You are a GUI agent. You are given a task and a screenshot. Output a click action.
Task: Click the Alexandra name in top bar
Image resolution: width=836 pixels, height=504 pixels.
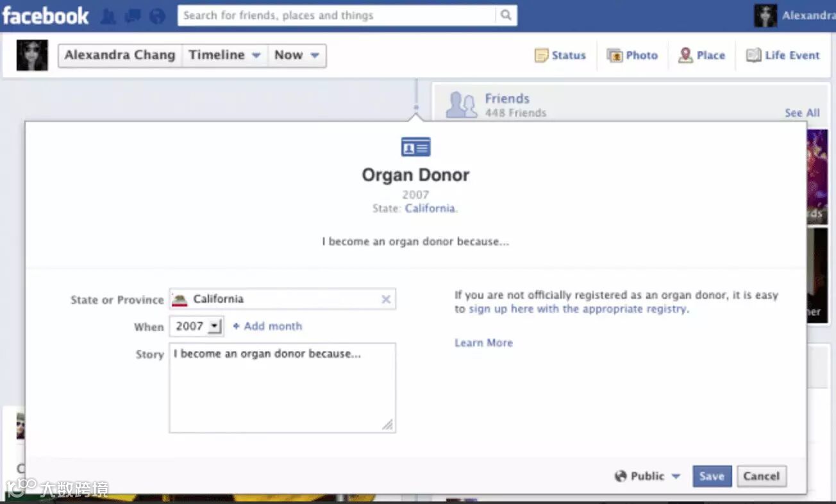pyautogui.click(x=808, y=15)
